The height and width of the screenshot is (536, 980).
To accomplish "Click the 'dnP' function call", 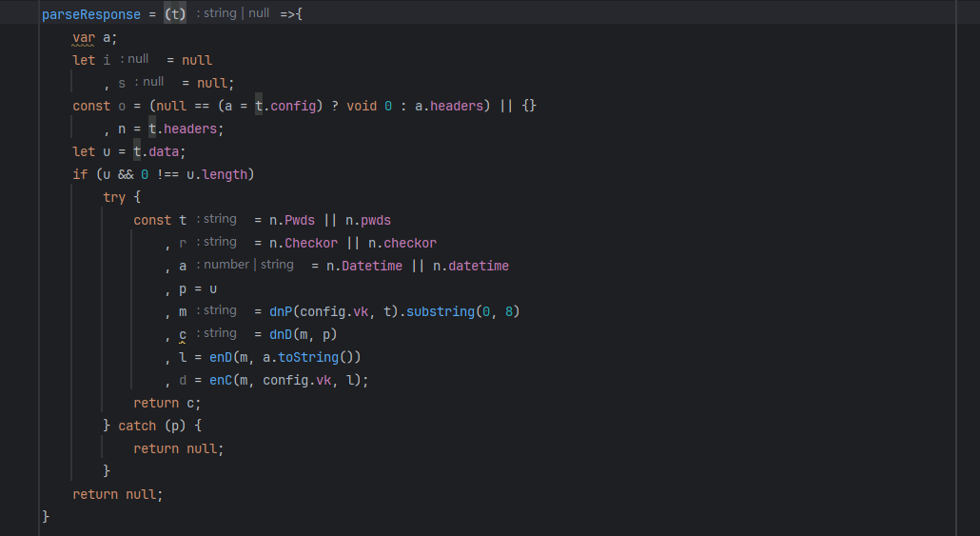I will click(x=281, y=311).
